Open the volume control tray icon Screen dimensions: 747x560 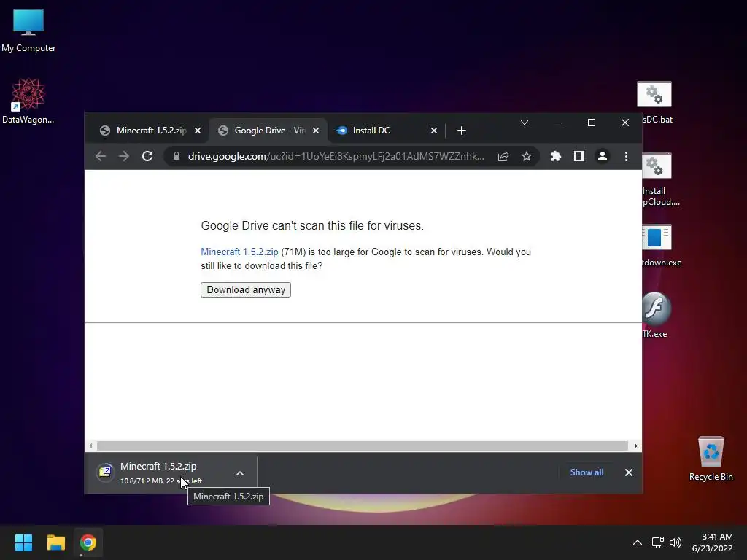click(x=676, y=542)
